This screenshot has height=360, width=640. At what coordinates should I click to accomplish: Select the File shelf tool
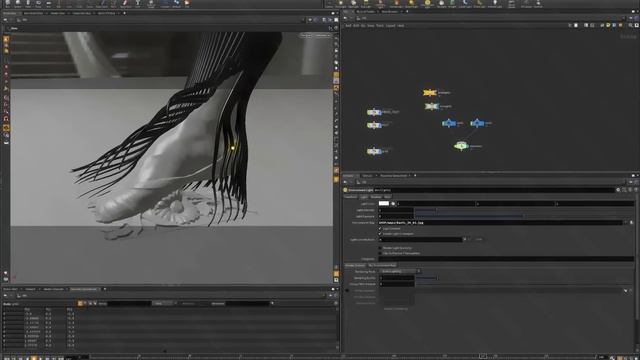click(x=187, y=4)
